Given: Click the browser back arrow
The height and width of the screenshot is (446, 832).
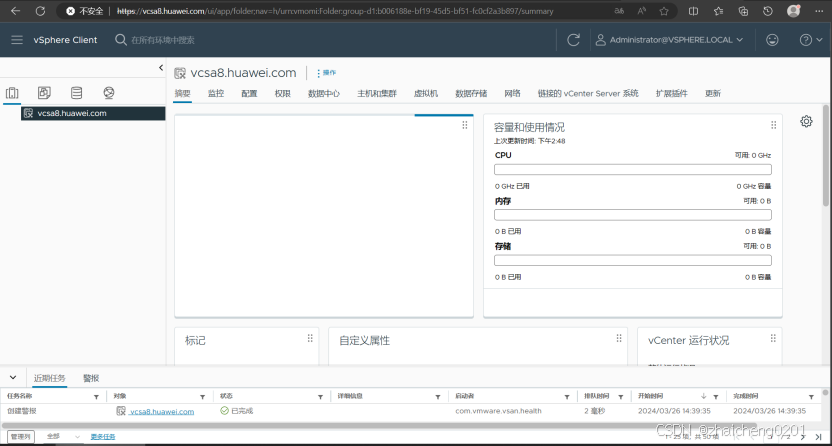Looking at the screenshot, I should [15, 11].
